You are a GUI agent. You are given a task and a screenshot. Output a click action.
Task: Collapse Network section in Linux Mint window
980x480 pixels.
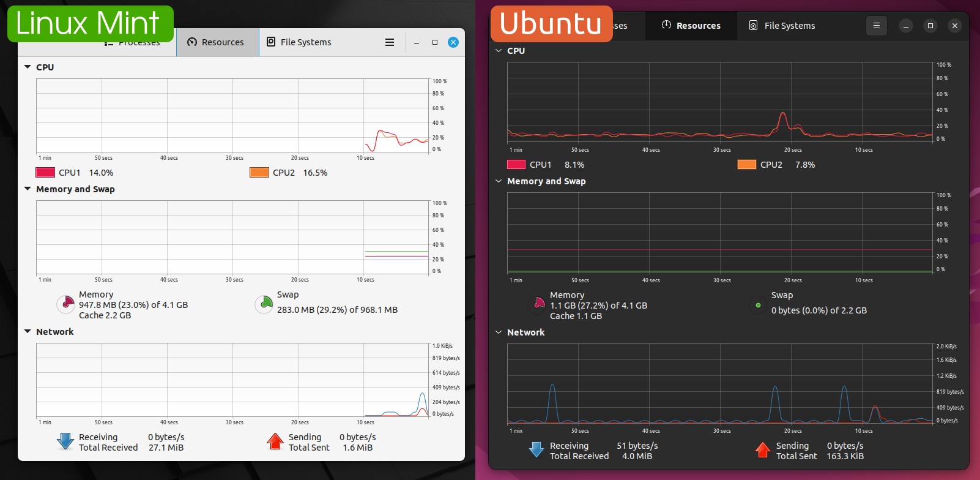tap(28, 331)
